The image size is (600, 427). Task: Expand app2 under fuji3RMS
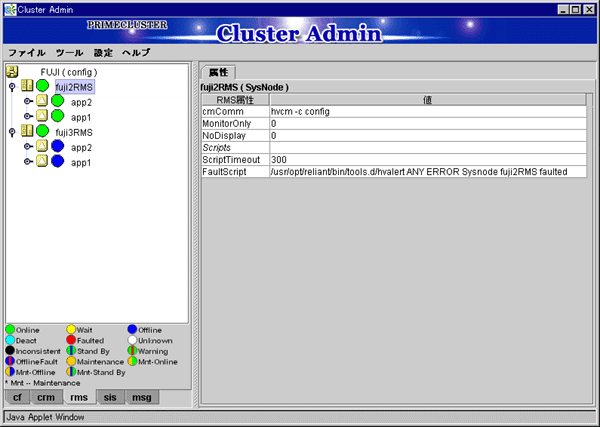click(x=28, y=147)
